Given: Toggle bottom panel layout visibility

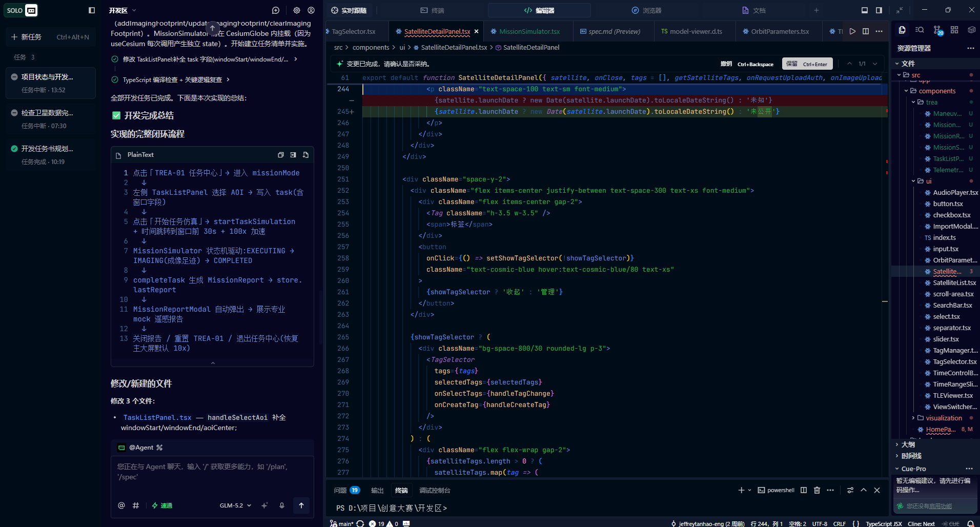Looking at the screenshot, I should (865, 10).
